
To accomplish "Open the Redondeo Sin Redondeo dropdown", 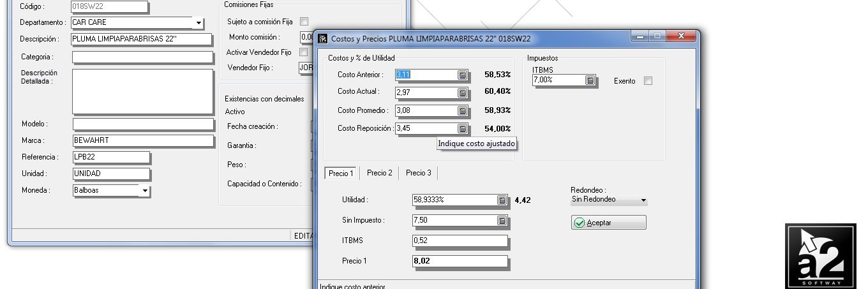I will coord(643,200).
